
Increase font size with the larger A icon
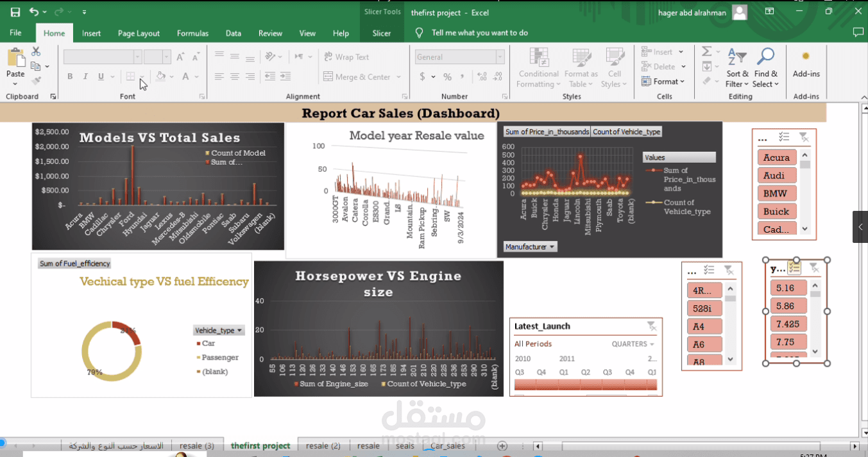(181, 57)
